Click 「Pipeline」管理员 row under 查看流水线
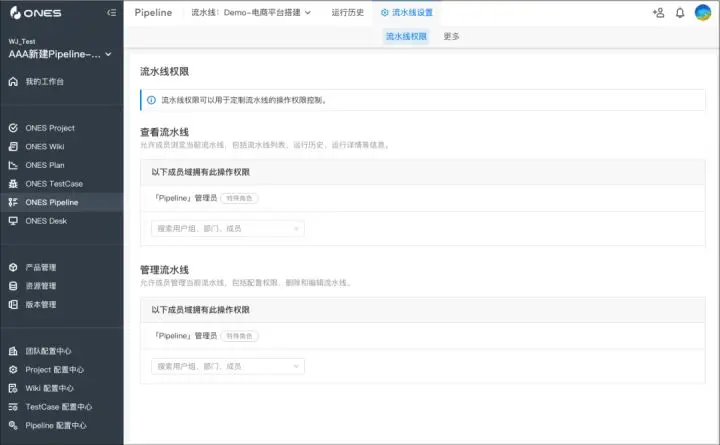The width and height of the screenshot is (720, 445). [x=422, y=198]
